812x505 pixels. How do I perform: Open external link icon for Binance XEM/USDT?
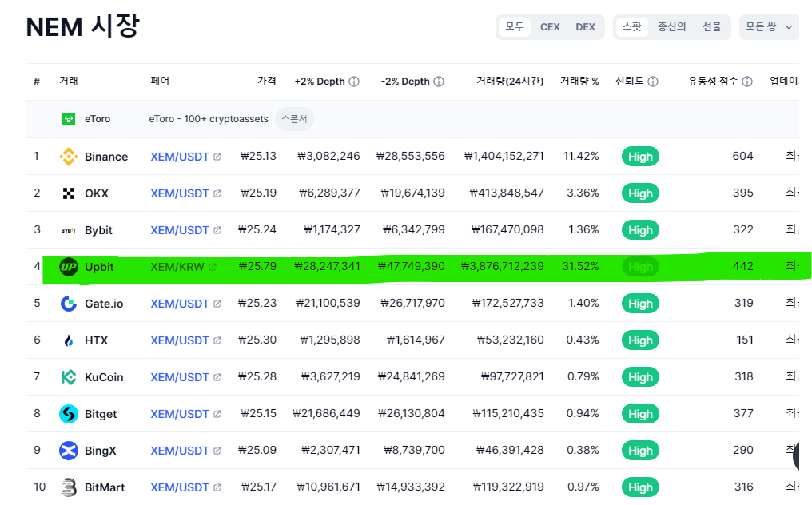pyautogui.click(x=217, y=157)
